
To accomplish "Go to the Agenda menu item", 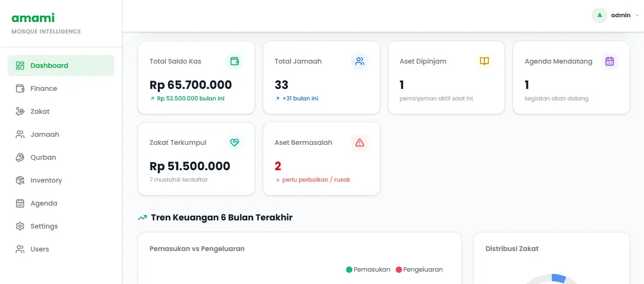I will tap(61, 203).
